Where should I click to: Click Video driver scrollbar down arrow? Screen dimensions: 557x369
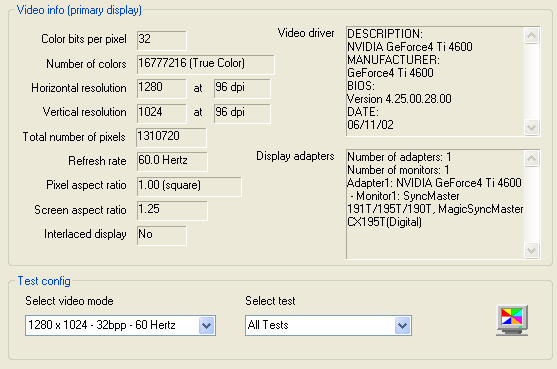click(531, 127)
